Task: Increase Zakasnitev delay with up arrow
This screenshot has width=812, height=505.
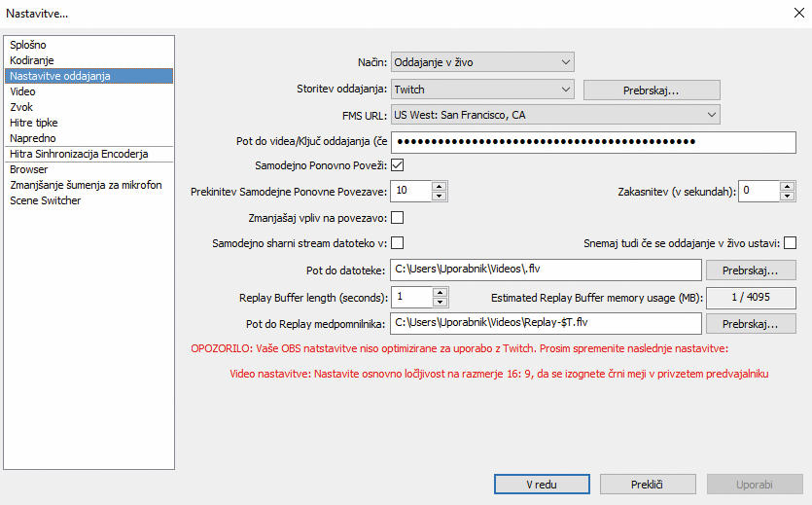Action: click(787, 186)
